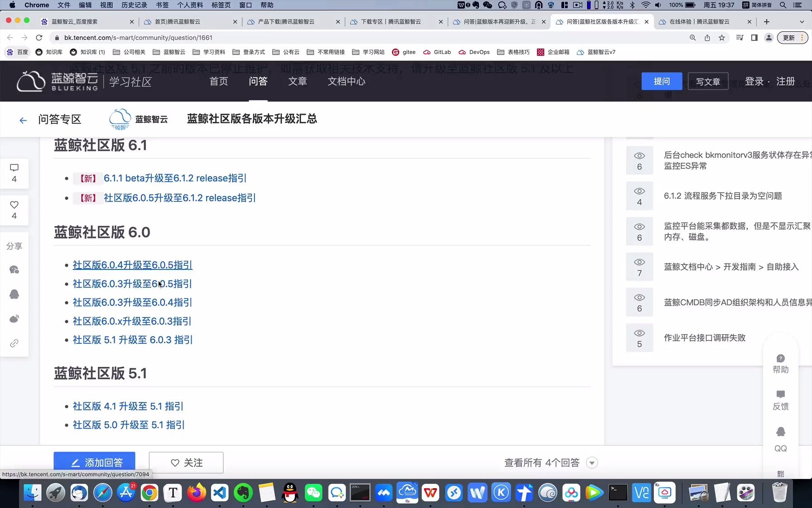Open 社区版 5.1 升级至 6.0.3 指引 link

133,340
